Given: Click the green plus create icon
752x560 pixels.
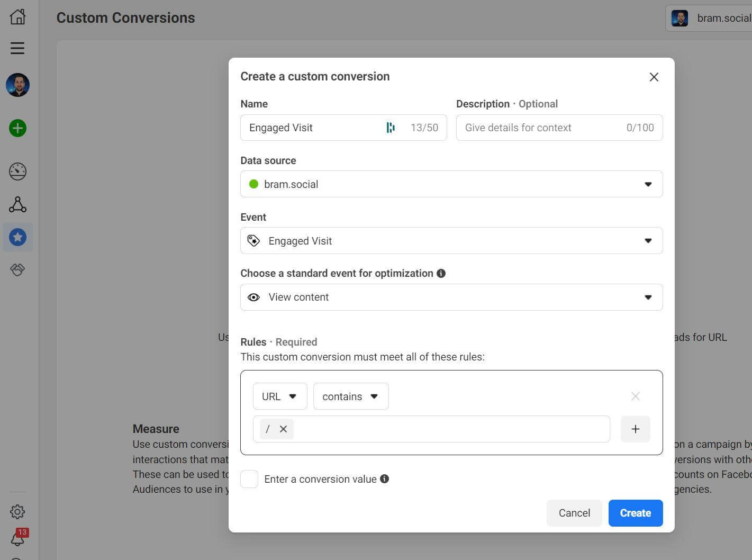Looking at the screenshot, I should tap(17, 128).
